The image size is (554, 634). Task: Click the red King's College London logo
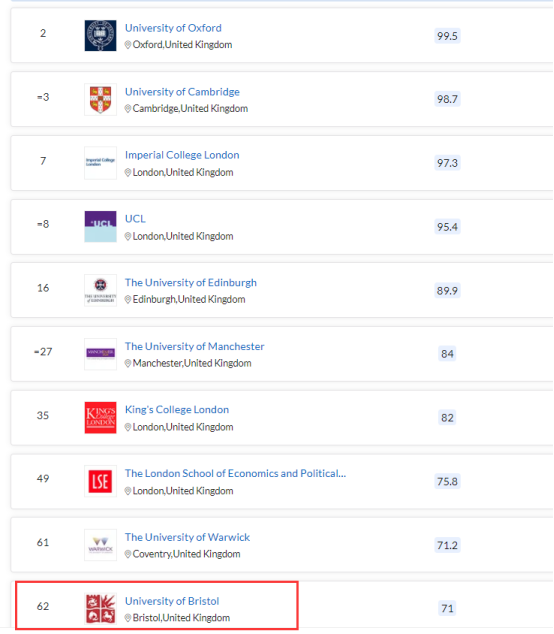pyautogui.click(x=100, y=417)
